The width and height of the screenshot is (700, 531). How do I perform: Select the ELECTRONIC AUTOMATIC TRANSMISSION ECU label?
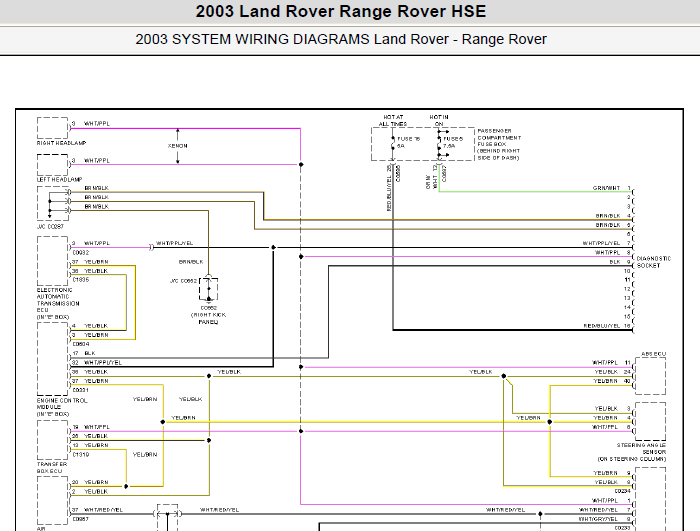tap(58, 304)
